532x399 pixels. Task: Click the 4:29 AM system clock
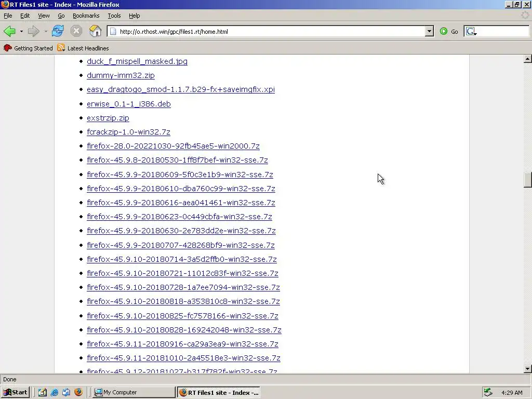(512, 393)
